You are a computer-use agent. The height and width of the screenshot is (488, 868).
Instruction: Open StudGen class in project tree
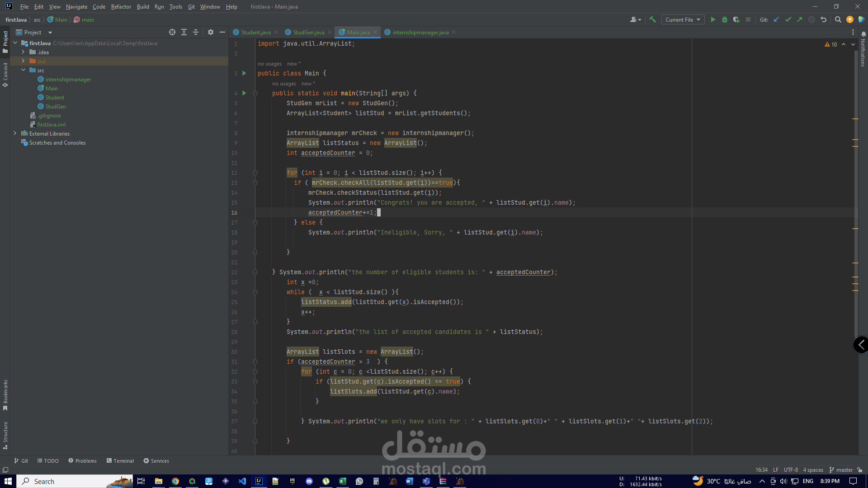click(x=56, y=107)
